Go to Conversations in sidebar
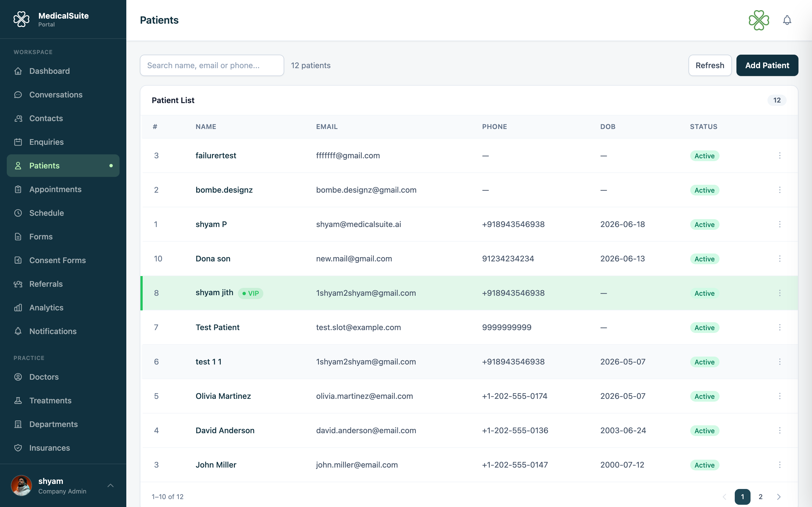This screenshot has width=812, height=507. click(x=63, y=95)
